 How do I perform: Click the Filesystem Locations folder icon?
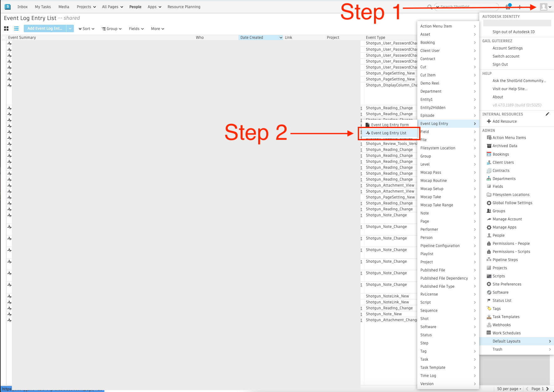(489, 195)
